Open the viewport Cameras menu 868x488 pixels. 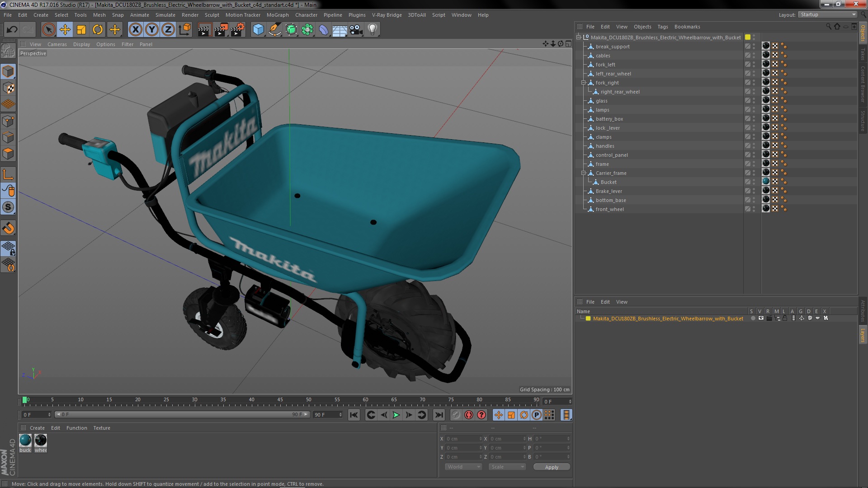57,44
